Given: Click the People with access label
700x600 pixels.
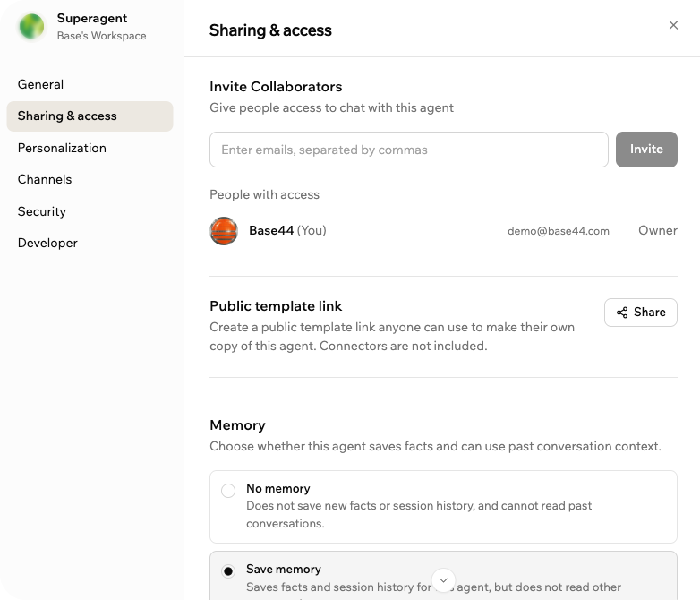Looking at the screenshot, I should click(264, 195).
